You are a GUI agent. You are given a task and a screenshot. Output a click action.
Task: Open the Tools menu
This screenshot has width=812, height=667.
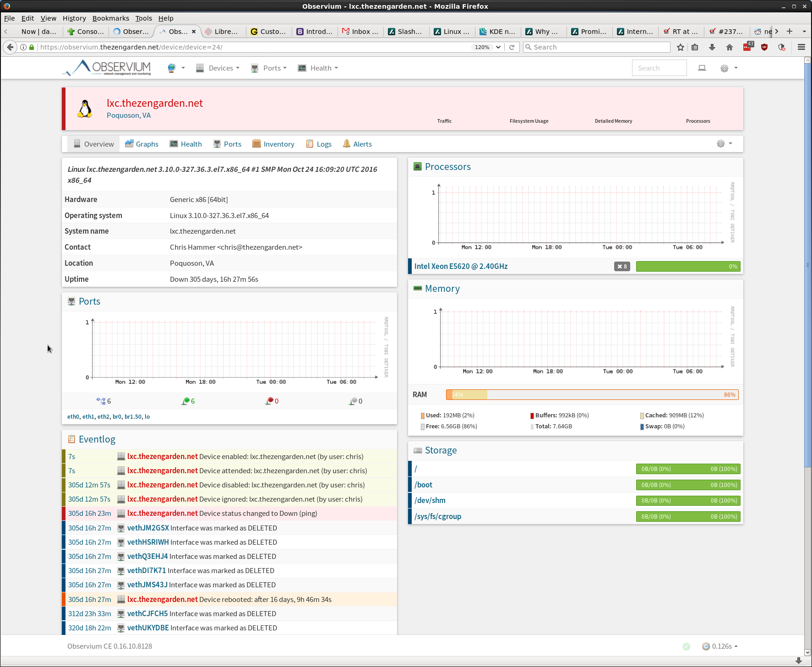[x=143, y=18]
